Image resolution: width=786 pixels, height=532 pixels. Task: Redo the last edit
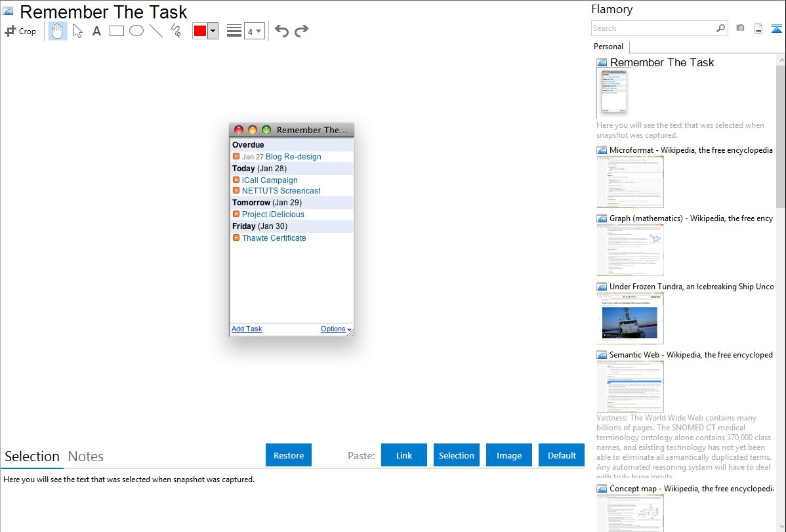pos(301,31)
